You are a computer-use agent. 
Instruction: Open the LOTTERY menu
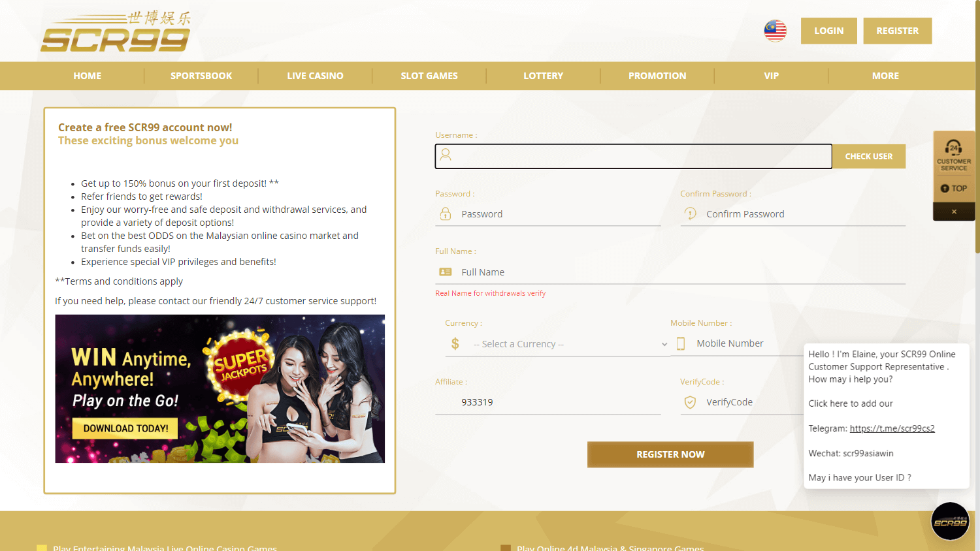click(x=543, y=76)
